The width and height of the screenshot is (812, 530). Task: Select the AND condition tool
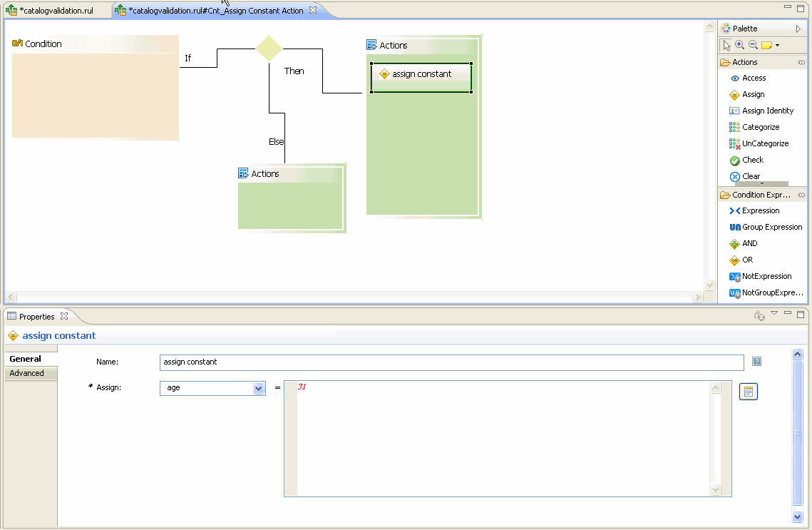click(743, 243)
